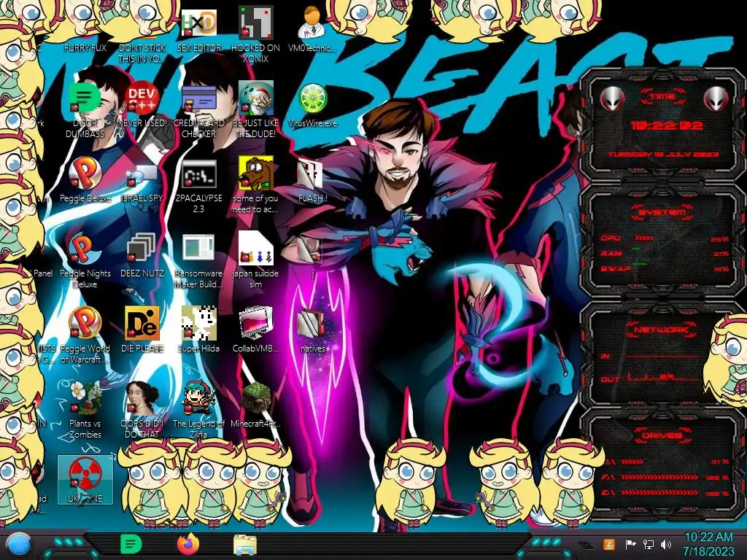
Task: Click the TIME header on the widget
Action: [662, 97]
